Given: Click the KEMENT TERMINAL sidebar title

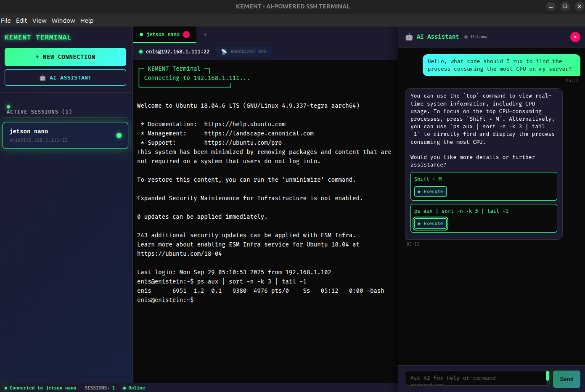Looking at the screenshot, I should 38,37.
